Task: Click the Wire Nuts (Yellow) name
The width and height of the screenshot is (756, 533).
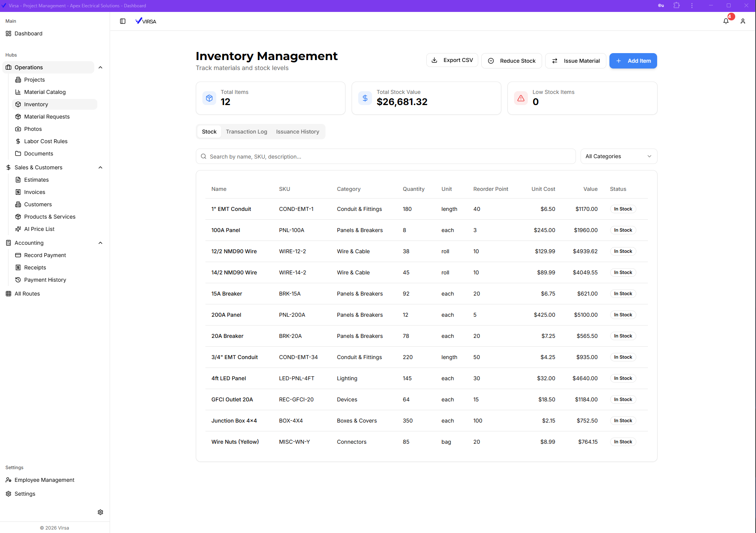Action: (x=235, y=442)
